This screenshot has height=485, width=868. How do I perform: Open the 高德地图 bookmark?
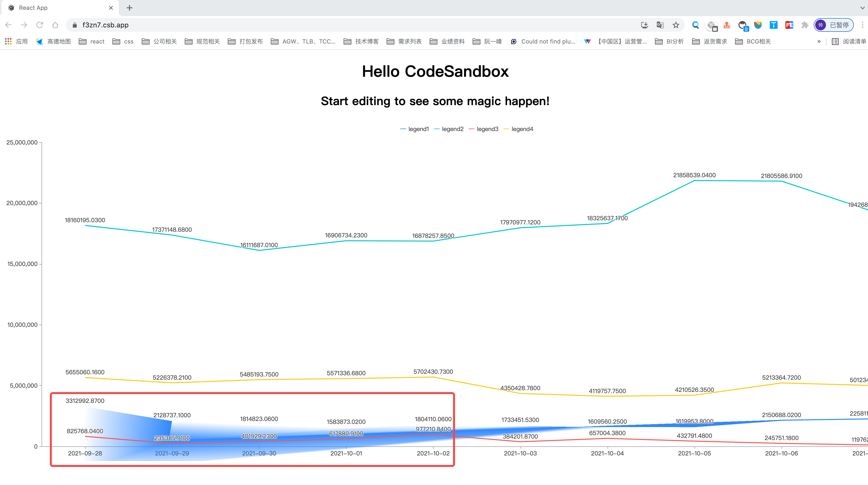coord(53,42)
